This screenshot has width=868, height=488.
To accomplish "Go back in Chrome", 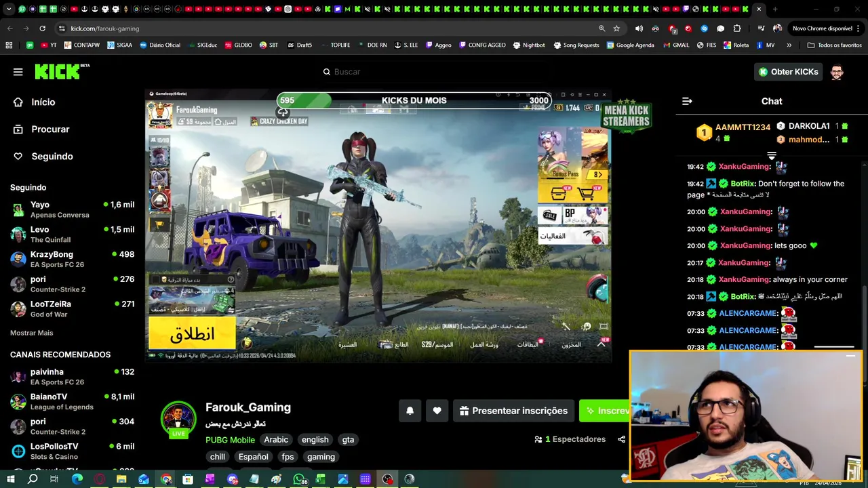I will pyautogui.click(x=9, y=28).
